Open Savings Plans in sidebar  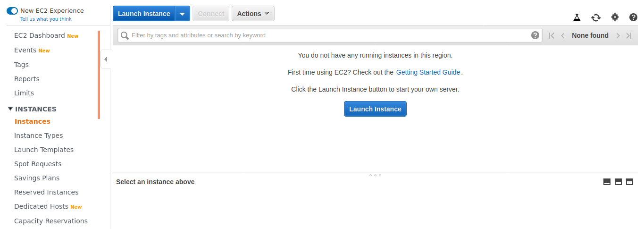[x=37, y=178]
